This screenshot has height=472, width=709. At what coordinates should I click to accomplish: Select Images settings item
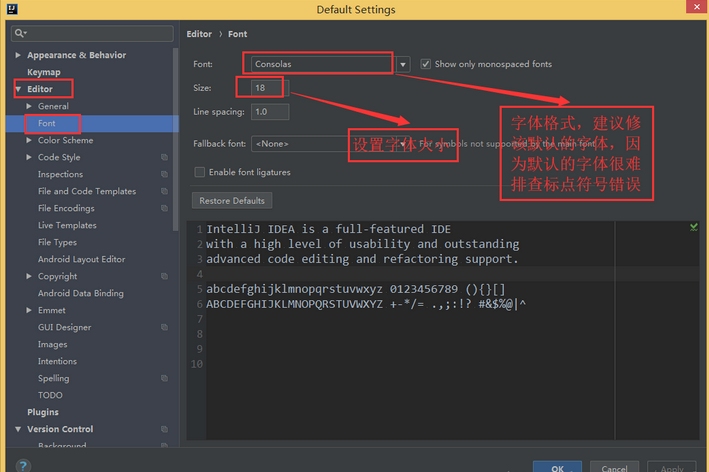[52, 345]
